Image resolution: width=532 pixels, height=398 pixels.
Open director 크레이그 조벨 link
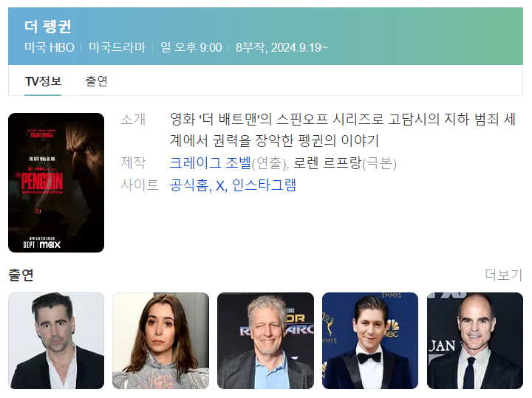tap(211, 163)
